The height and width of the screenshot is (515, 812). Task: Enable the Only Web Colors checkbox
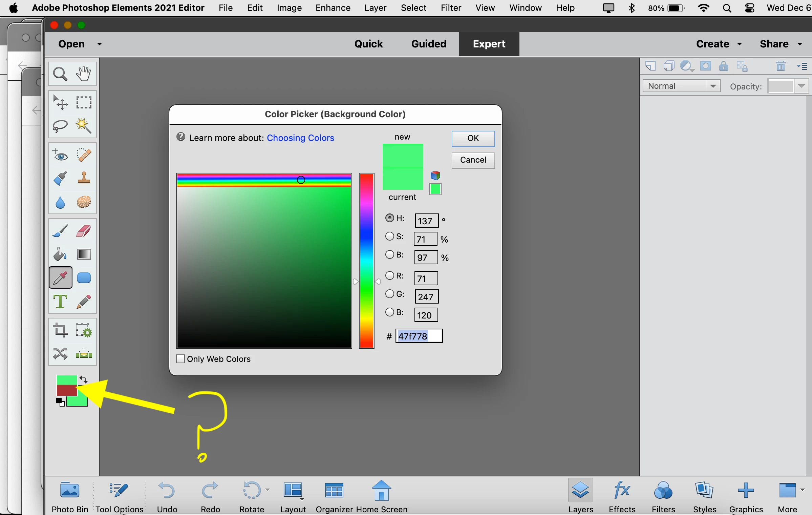180,359
